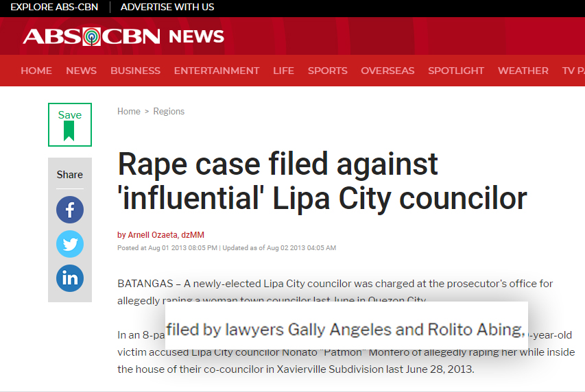Navigate to the SPORTS section
The width and height of the screenshot is (585, 392).
327,71
